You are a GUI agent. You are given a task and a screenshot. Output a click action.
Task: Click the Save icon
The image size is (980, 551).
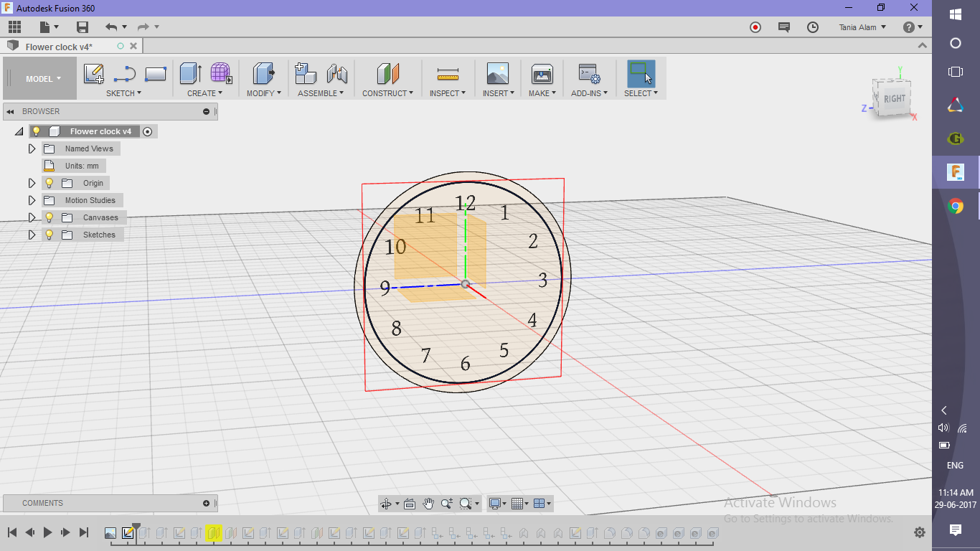(x=83, y=27)
